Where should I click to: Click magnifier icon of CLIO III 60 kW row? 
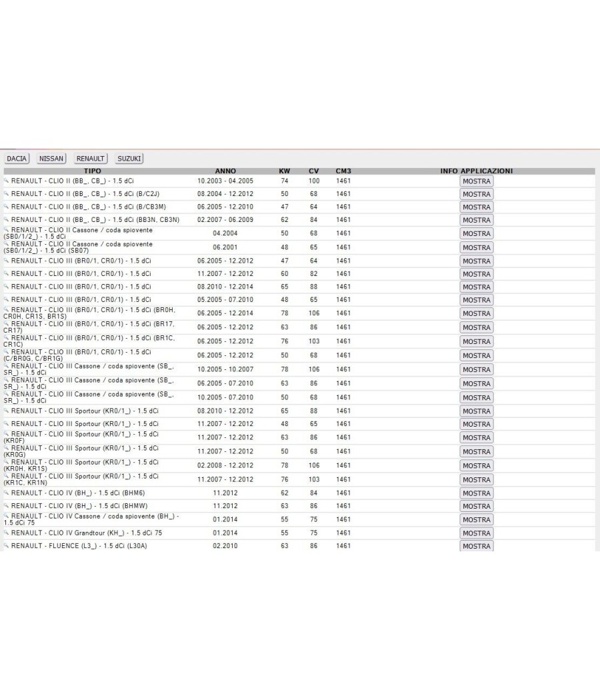pos(6,273)
